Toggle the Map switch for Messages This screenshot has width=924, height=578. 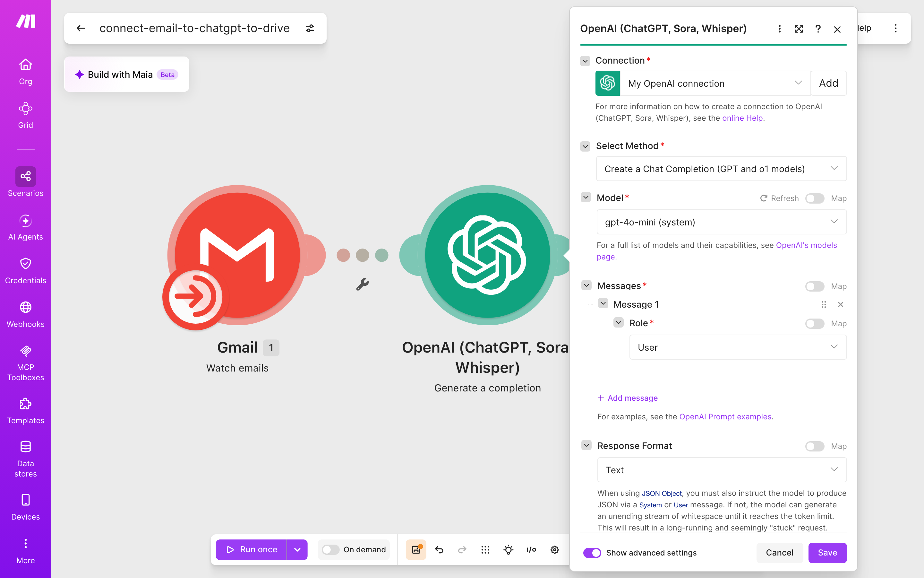tap(814, 286)
